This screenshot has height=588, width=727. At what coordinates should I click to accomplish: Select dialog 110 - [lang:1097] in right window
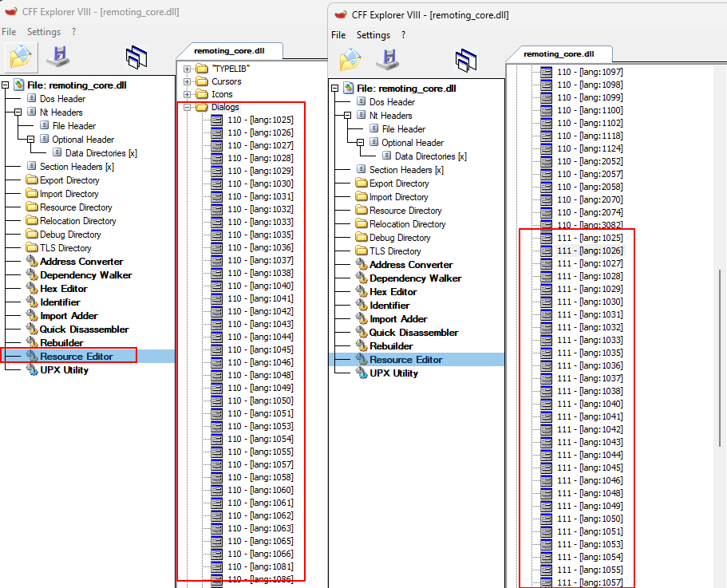pos(590,72)
